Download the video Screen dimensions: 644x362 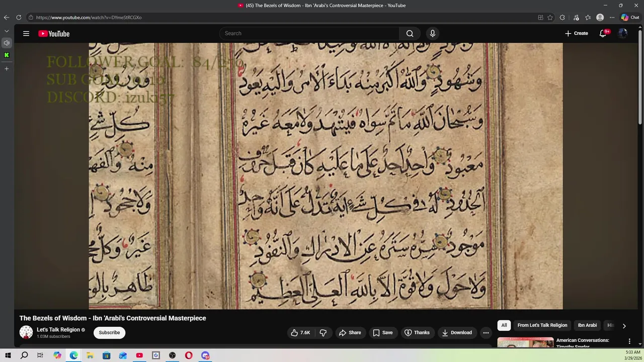[x=457, y=333]
